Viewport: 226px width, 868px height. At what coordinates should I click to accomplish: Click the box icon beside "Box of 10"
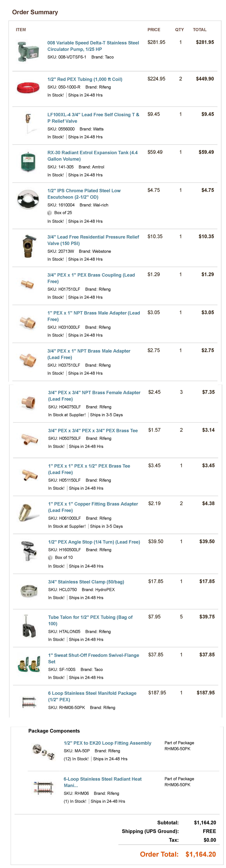tap(50, 558)
